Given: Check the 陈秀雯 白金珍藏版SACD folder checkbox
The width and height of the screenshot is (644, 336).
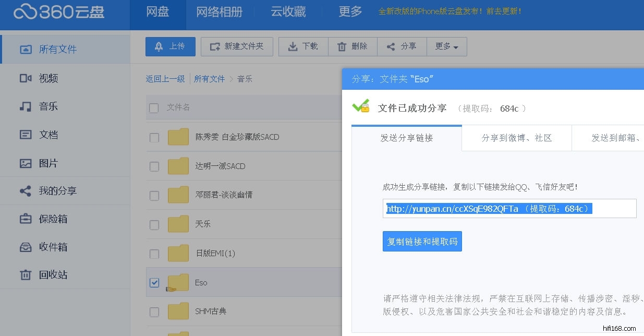Looking at the screenshot, I should click(154, 137).
